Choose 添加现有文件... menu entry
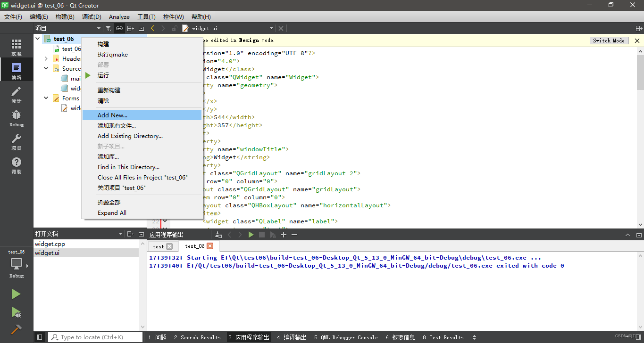Viewport: 644px width, 343px height. 142,125
